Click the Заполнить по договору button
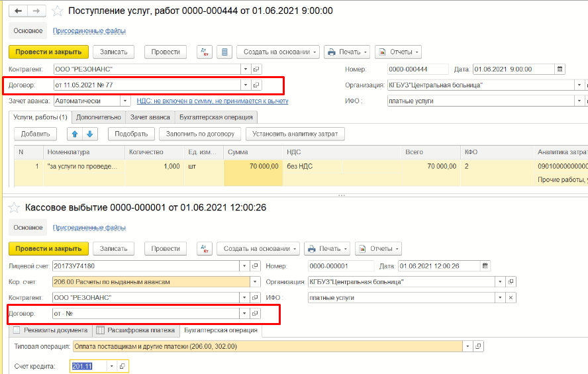 click(x=199, y=134)
